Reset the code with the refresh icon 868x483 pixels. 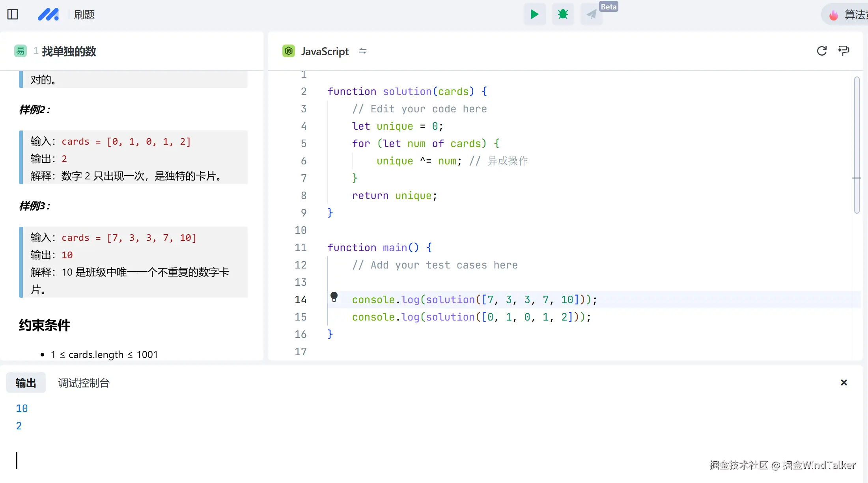tap(822, 51)
